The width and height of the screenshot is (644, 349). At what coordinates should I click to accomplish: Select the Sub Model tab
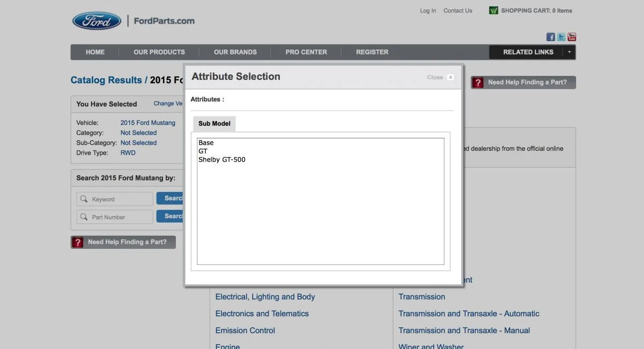[x=215, y=123]
